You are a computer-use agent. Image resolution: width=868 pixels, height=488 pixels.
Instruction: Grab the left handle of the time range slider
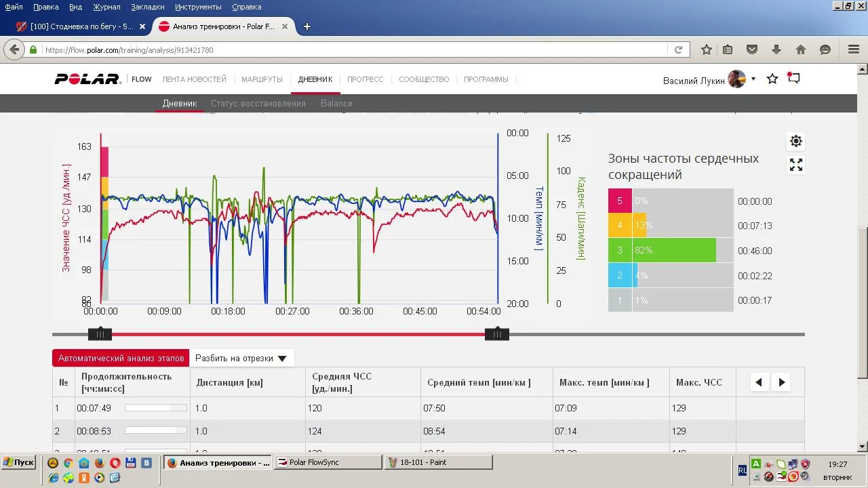coord(100,333)
